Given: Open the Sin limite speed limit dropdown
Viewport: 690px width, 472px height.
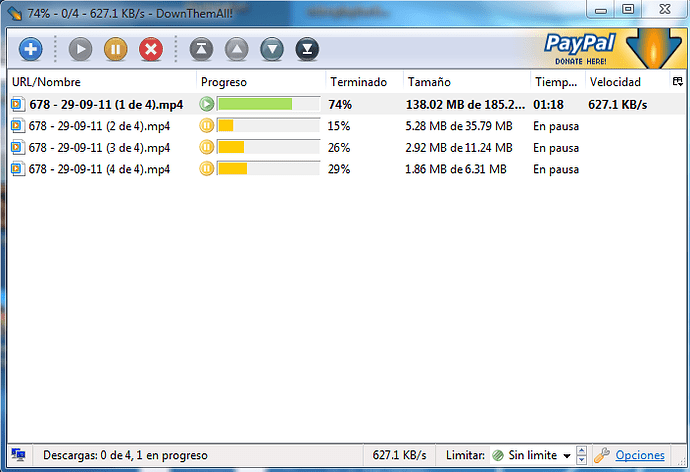Looking at the screenshot, I should pyautogui.click(x=532, y=455).
